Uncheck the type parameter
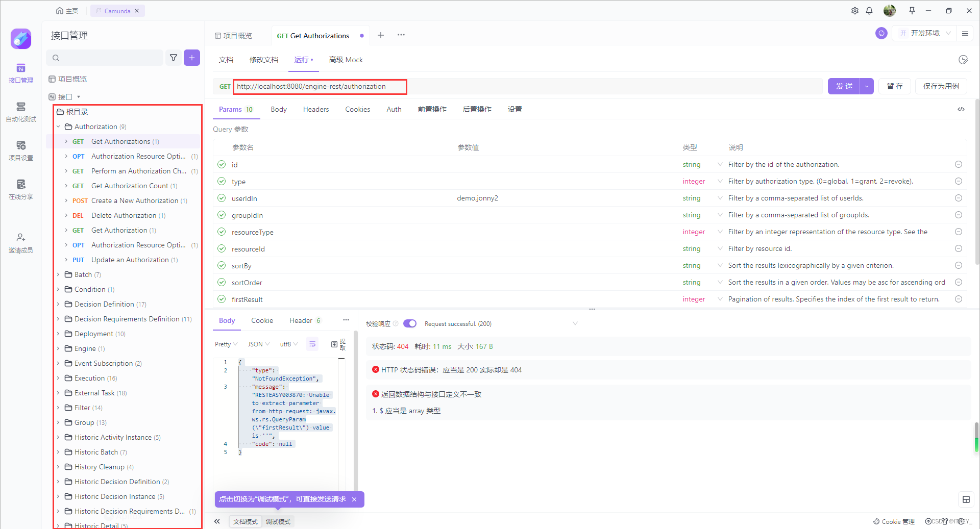Image resolution: width=980 pixels, height=529 pixels. [x=222, y=181]
